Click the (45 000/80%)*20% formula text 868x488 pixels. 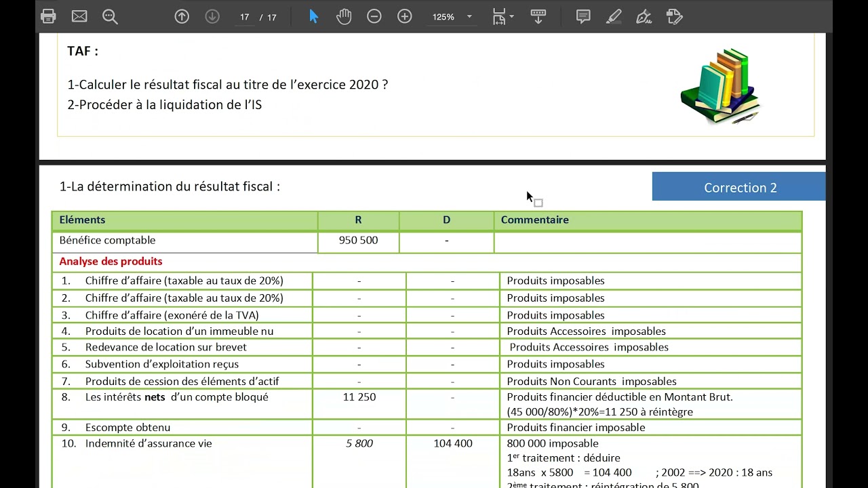tap(599, 412)
